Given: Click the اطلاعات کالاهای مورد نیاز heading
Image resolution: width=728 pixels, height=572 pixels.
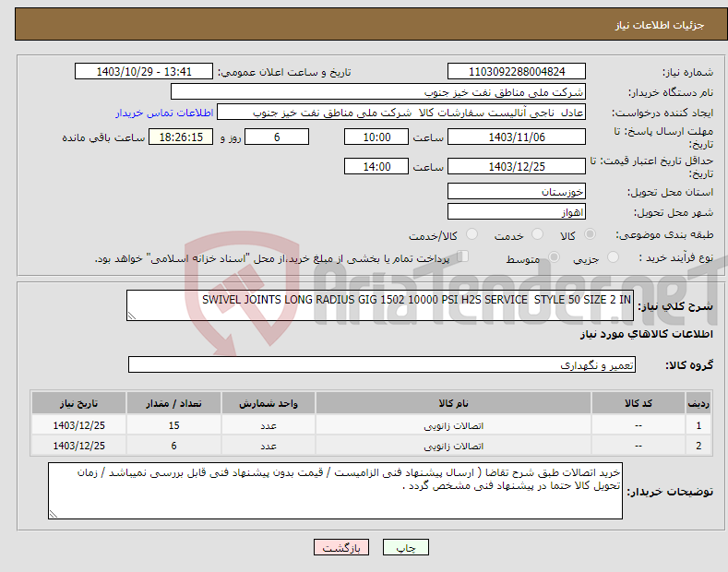Looking at the screenshot, I should [646, 334].
